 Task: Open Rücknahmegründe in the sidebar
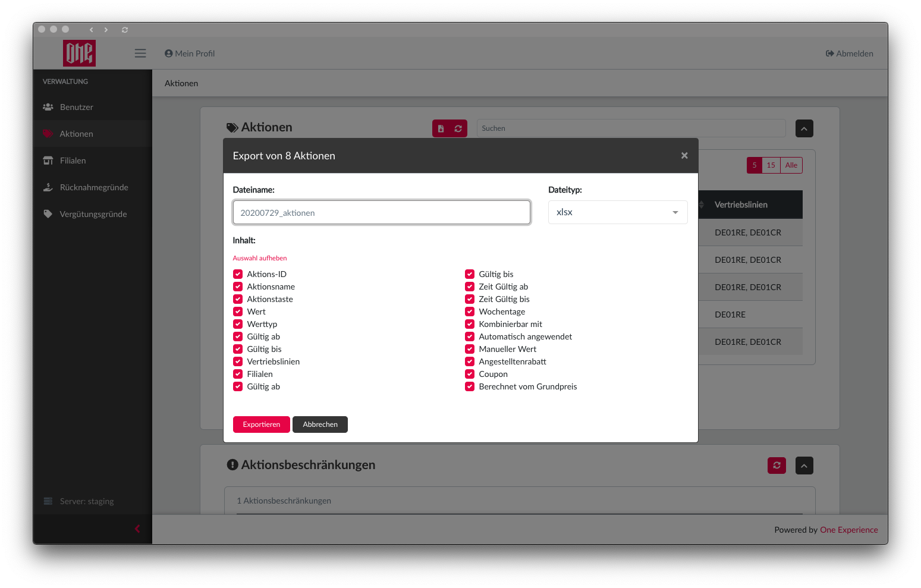point(93,187)
